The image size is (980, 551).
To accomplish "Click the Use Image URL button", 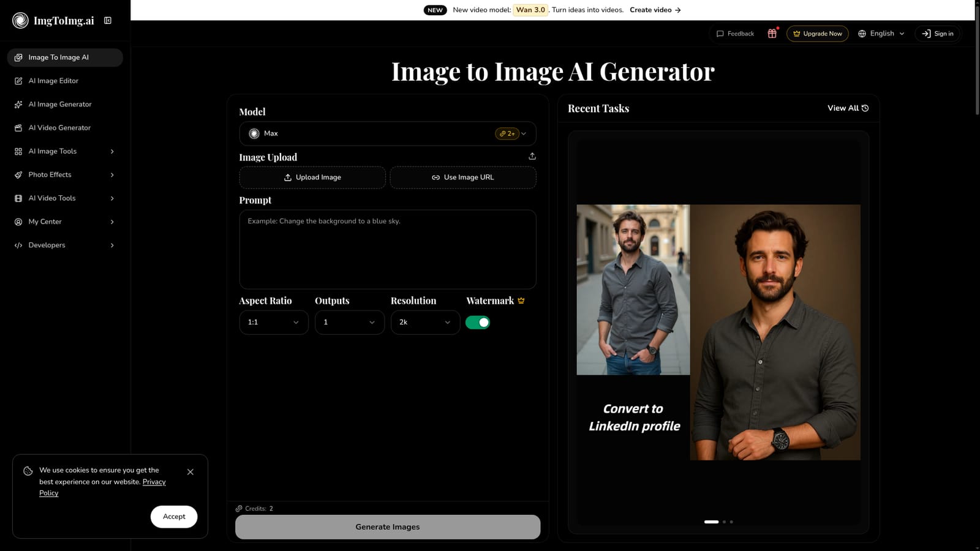I will click(x=463, y=178).
